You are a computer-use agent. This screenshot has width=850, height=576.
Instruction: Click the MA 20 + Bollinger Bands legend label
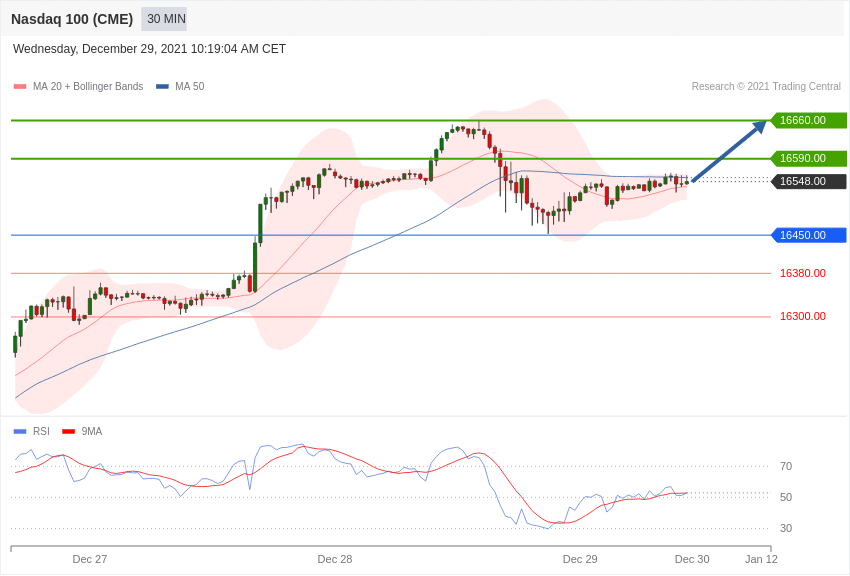pos(88,86)
